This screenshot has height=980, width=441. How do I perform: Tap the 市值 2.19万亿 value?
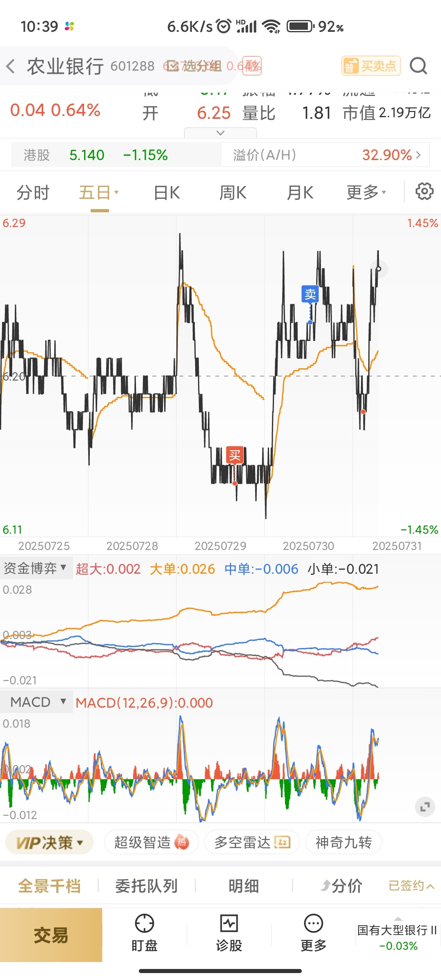(387, 113)
